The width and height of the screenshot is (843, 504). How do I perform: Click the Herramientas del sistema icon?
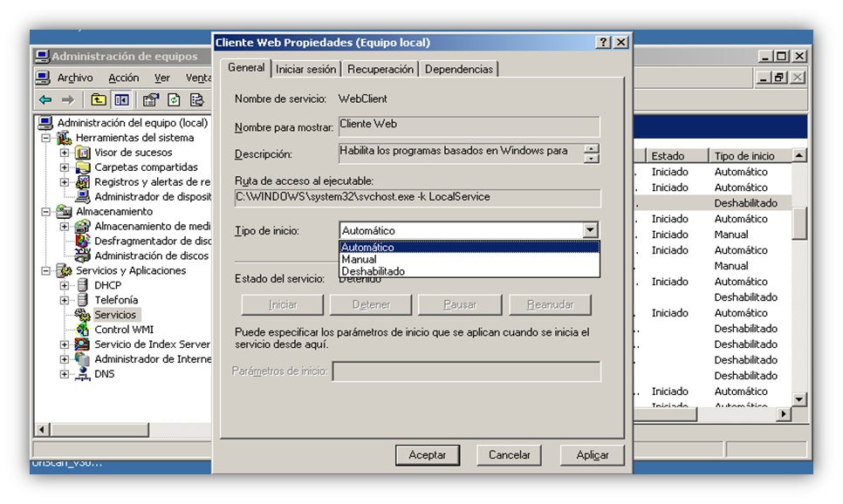(x=65, y=138)
